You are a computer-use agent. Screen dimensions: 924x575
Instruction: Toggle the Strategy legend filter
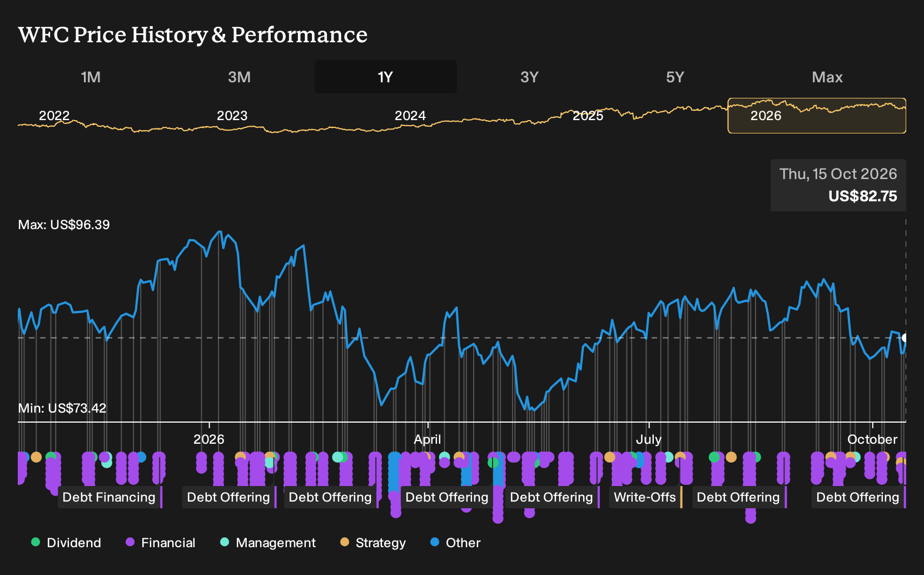(x=373, y=543)
